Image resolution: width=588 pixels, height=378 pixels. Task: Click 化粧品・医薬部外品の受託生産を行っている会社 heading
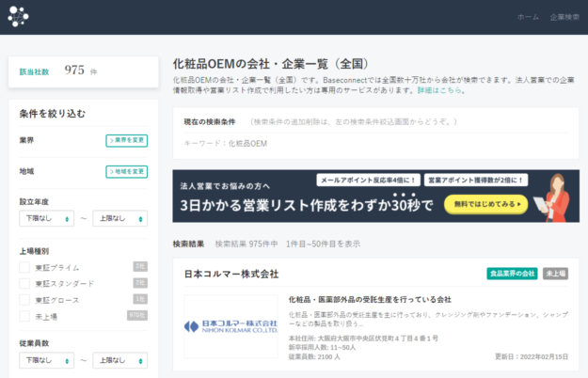point(370,300)
